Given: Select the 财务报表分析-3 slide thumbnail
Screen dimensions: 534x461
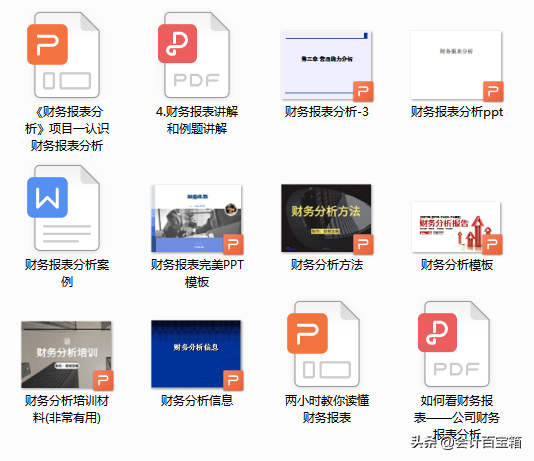Looking at the screenshot, I should tap(327, 66).
